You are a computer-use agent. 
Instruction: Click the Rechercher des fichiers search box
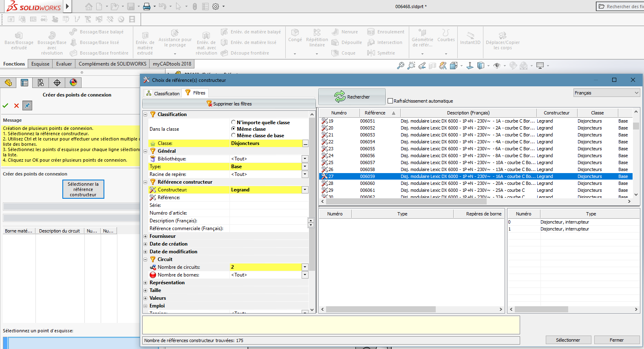point(620,7)
